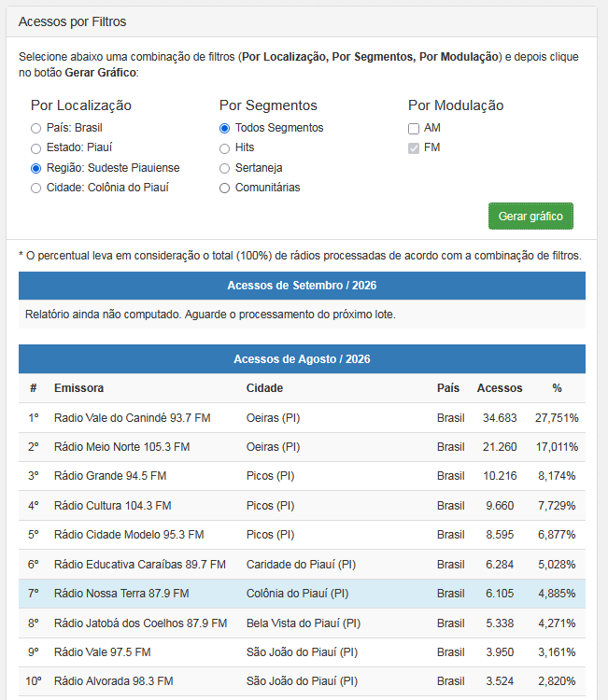This screenshot has width=608, height=700.
Task: Click the percentage value 2,820%
Action: 557,681
